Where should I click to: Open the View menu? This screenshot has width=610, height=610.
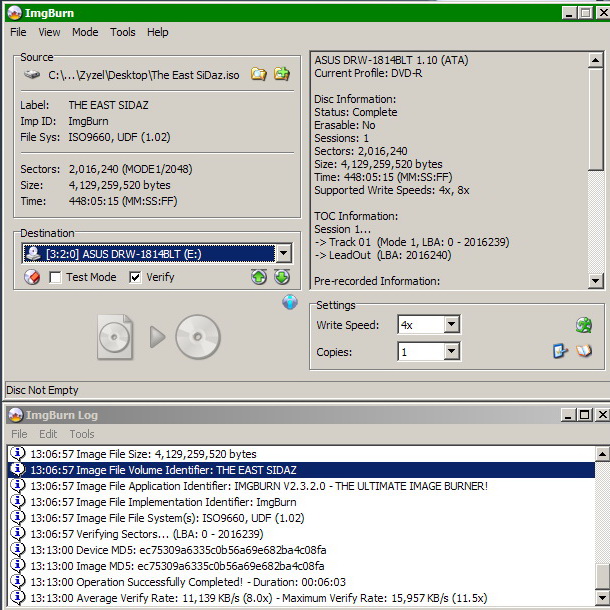tap(49, 32)
